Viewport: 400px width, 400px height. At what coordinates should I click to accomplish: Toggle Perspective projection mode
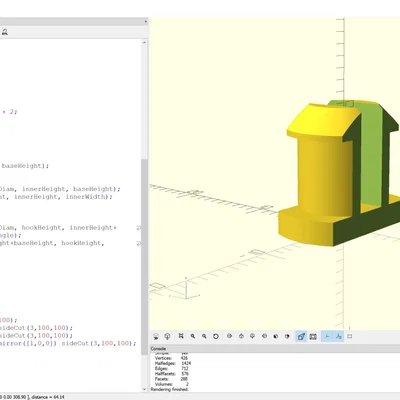pos(301,336)
